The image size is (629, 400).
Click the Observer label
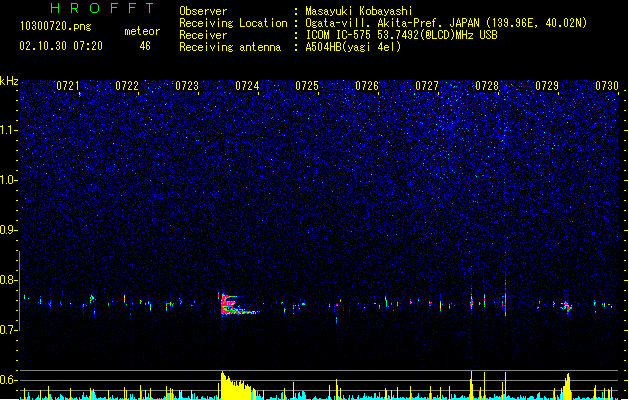coord(203,11)
